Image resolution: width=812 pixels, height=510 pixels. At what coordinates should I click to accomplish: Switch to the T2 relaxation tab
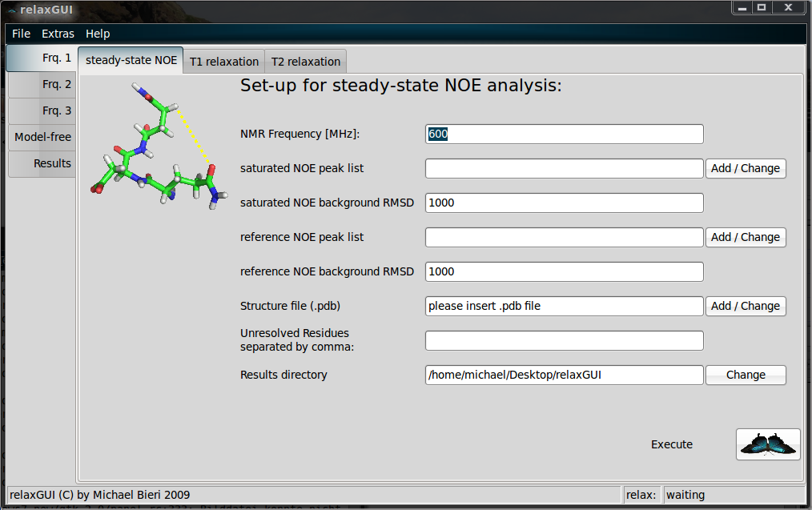(x=306, y=62)
